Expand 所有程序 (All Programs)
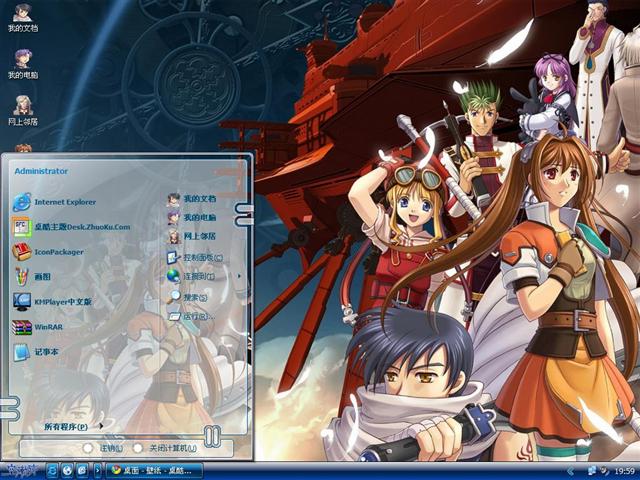Screen dimensions: 640x480 73,427
